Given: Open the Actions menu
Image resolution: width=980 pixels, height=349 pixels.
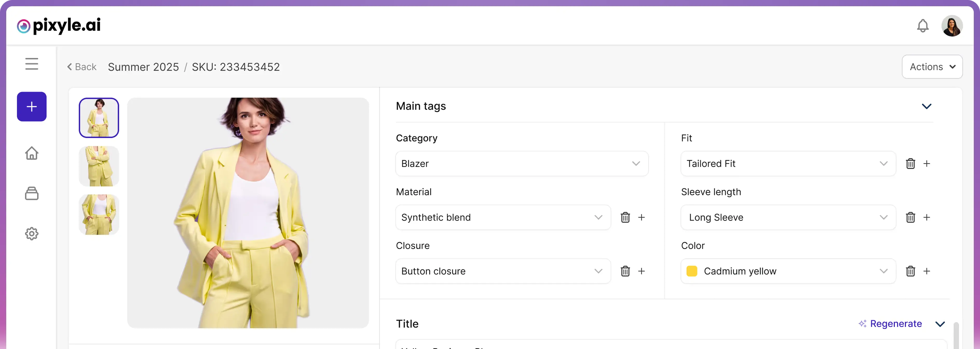Looking at the screenshot, I should [x=932, y=67].
